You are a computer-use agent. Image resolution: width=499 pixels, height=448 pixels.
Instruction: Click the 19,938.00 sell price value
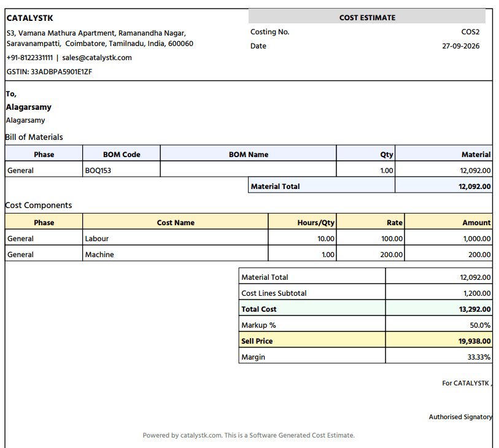click(474, 341)
